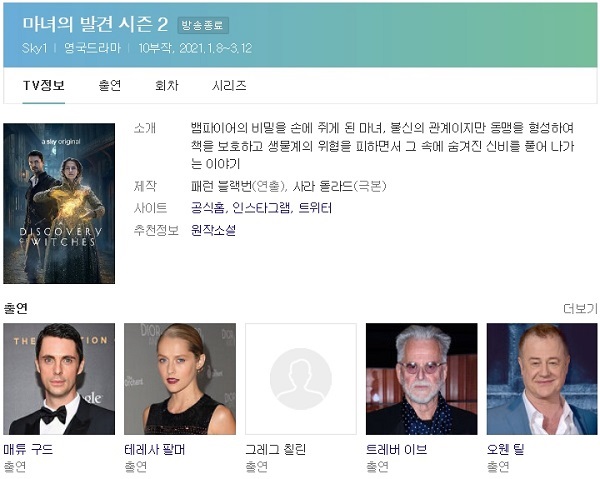Click the 매튜 구드 name link
Screen dimensions: 600x479
[28, 449]
